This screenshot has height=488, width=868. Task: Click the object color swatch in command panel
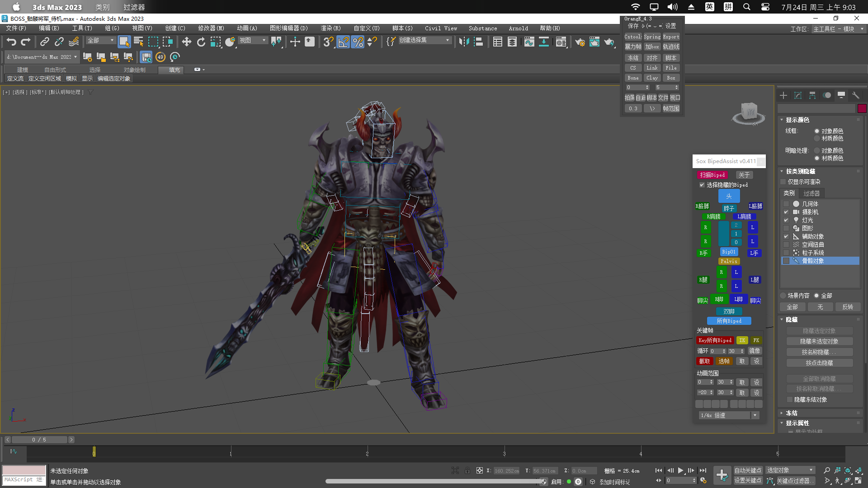(x=862, y=108)
